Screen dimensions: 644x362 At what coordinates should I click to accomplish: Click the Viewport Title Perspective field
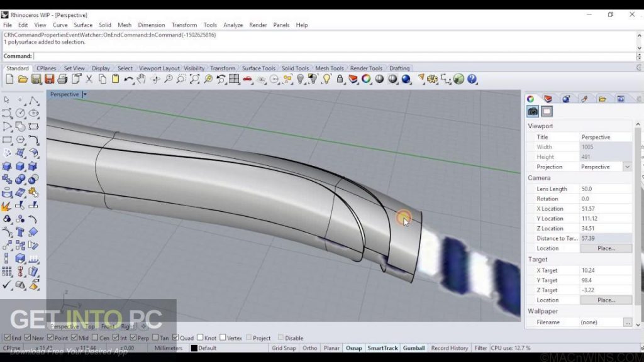(606, 137)
